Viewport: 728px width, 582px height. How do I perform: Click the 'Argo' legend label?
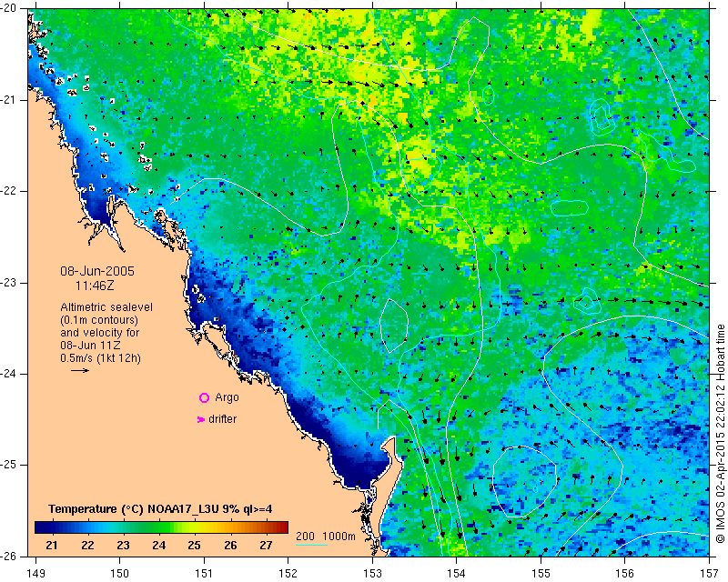tap(227, 397)
